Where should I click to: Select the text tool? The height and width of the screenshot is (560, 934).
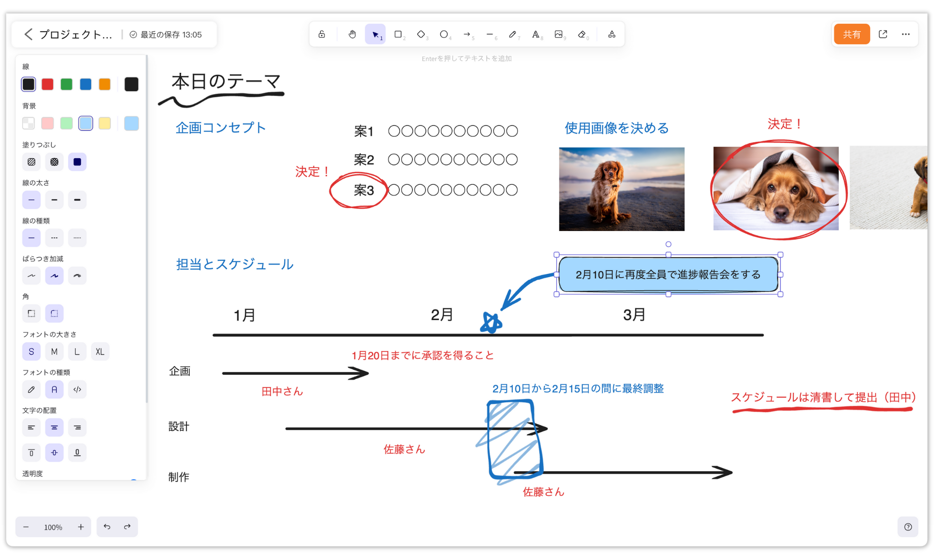(x=537, y=35)
